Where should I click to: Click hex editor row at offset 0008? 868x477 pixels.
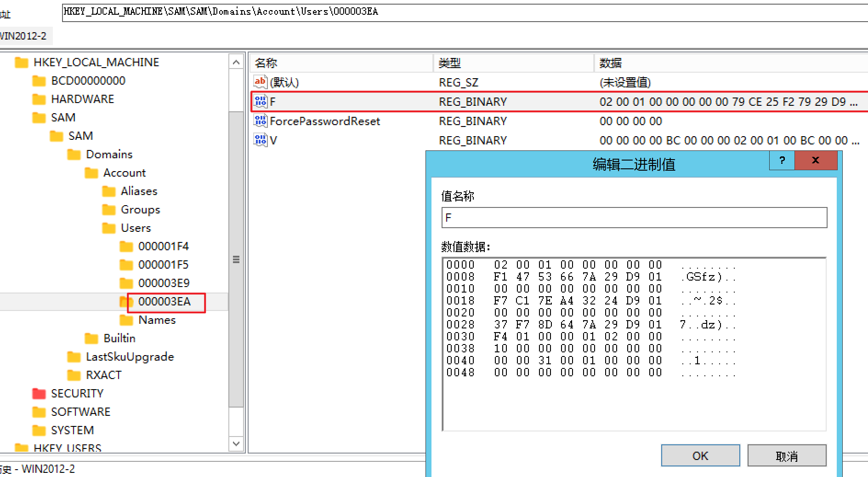(x=590, y=276)
